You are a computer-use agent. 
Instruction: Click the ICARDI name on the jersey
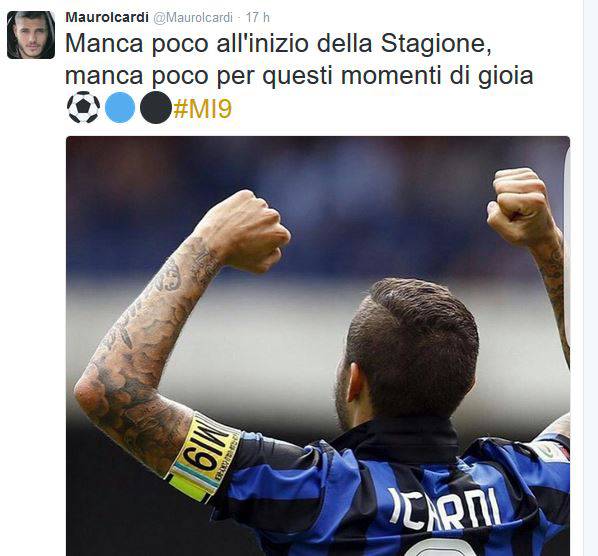coord(445,509)
